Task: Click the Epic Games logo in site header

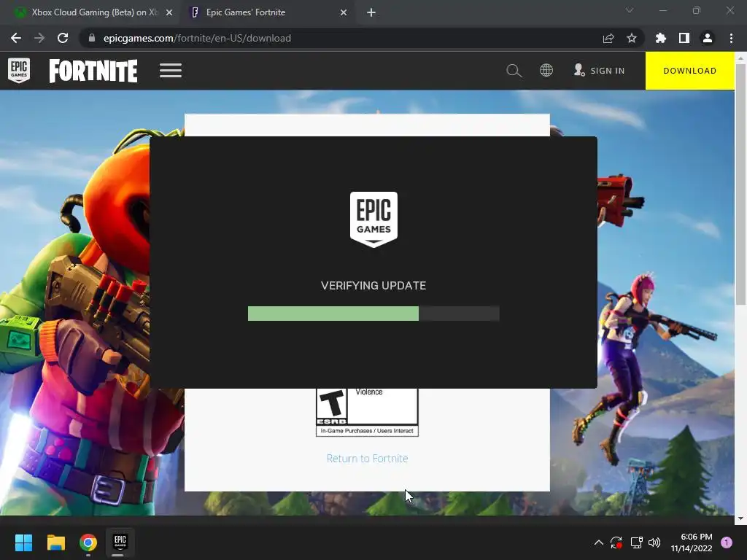Action: point(19,71)
